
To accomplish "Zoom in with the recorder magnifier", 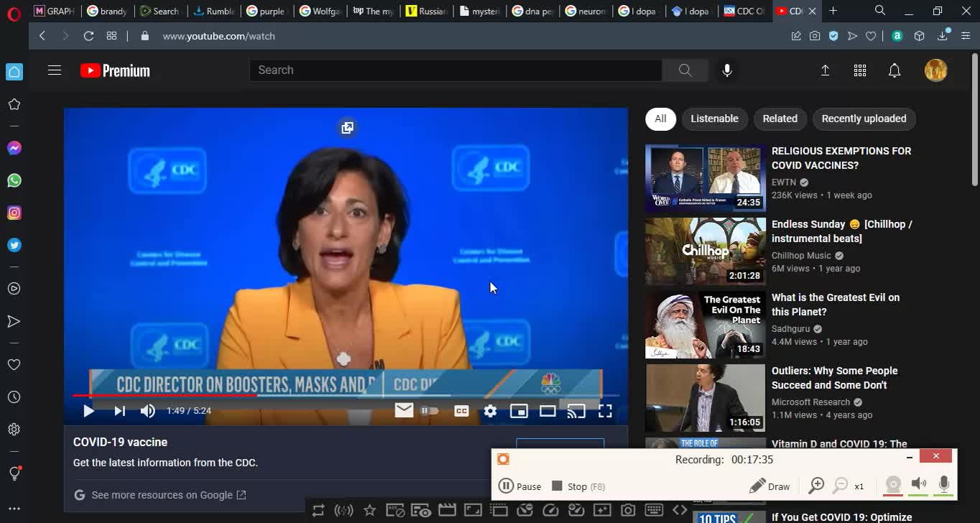I will pos(816,486).
